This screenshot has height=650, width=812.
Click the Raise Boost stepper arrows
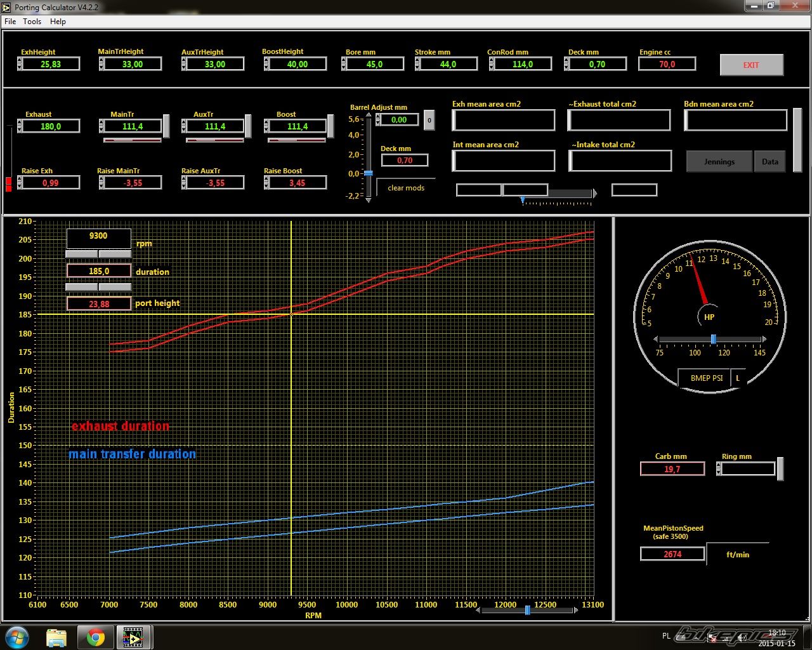pyautogui.click(x=266, y=183)
